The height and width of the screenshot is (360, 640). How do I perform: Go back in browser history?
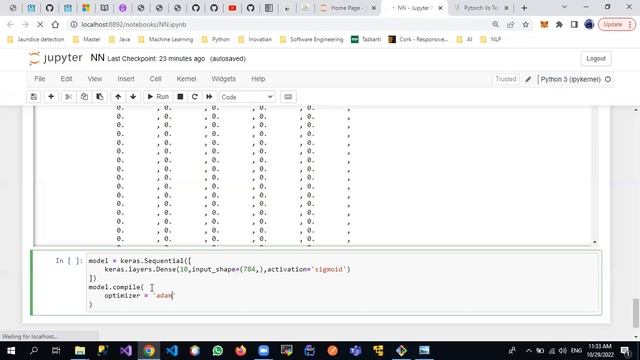[x=10, y=24]
